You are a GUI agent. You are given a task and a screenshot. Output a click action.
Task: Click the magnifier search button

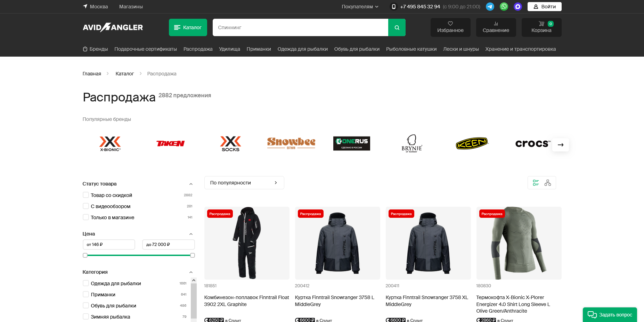397,27
